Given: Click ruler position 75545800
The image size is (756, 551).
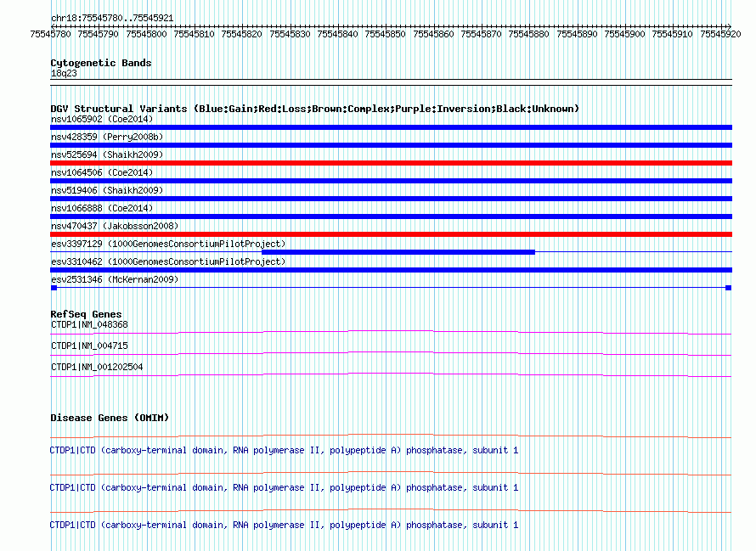Looking at the screenshot, I should click(x=146, y=34).
